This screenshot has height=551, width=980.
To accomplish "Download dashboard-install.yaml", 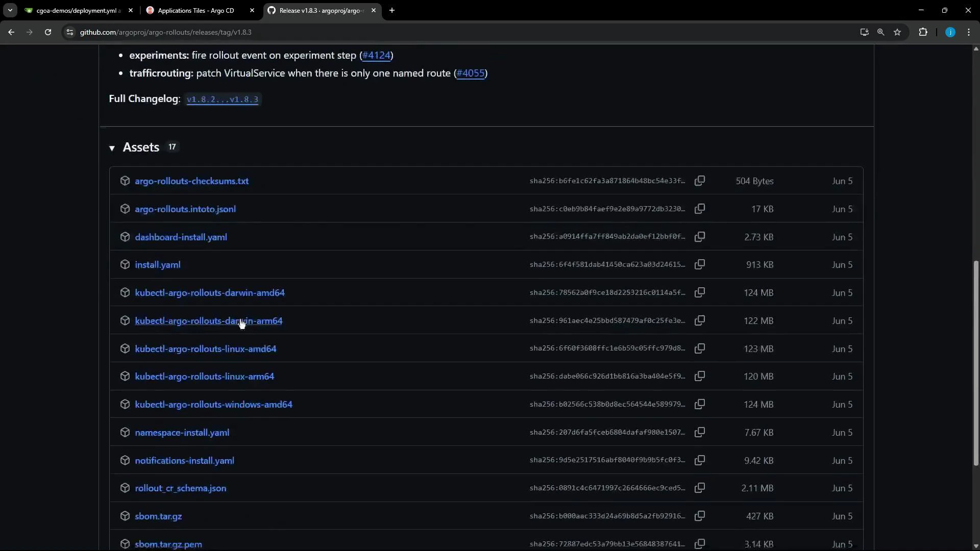I will point(181,237).
